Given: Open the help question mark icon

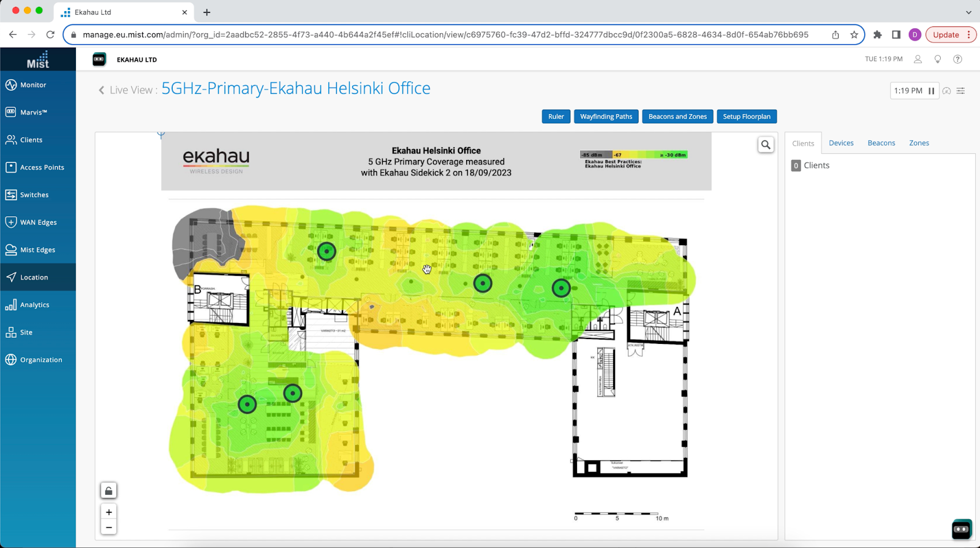Looking at the screenshot, I should (x=957, y=59).
